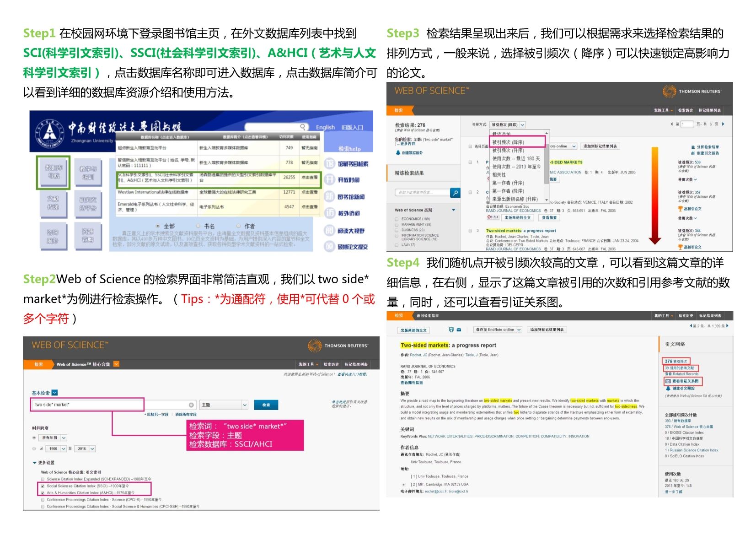Click the 创建跟踪服务 bell icon
This screenshot has width=756, height=535.
tap(398, 153)
